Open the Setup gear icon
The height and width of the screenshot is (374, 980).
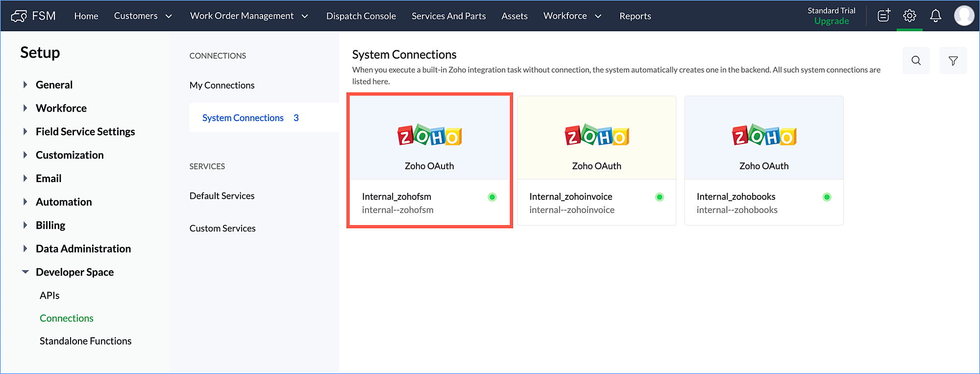(x=909, y=16)
